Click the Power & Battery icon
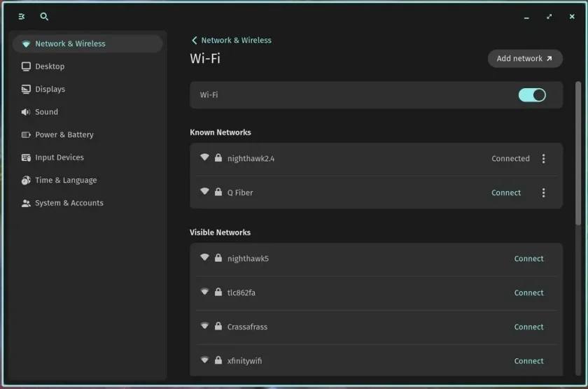588x389 pixels. click(x=26, y=134)
